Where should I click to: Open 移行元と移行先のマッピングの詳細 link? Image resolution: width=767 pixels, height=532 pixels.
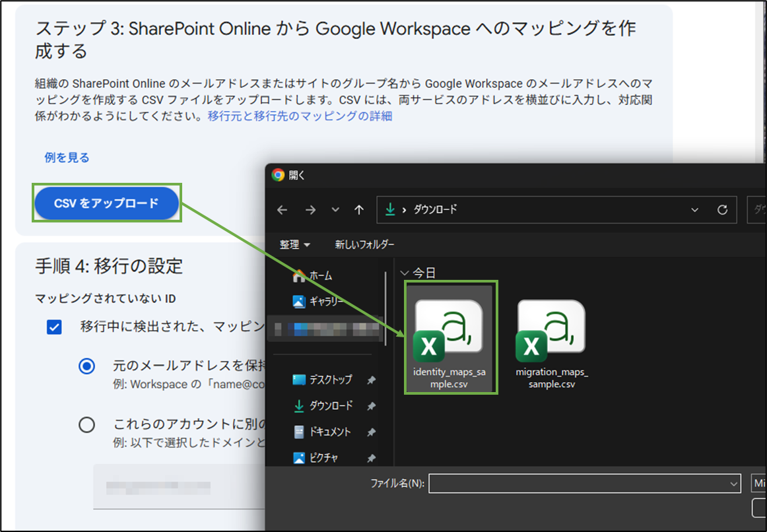tap(300, 116)
